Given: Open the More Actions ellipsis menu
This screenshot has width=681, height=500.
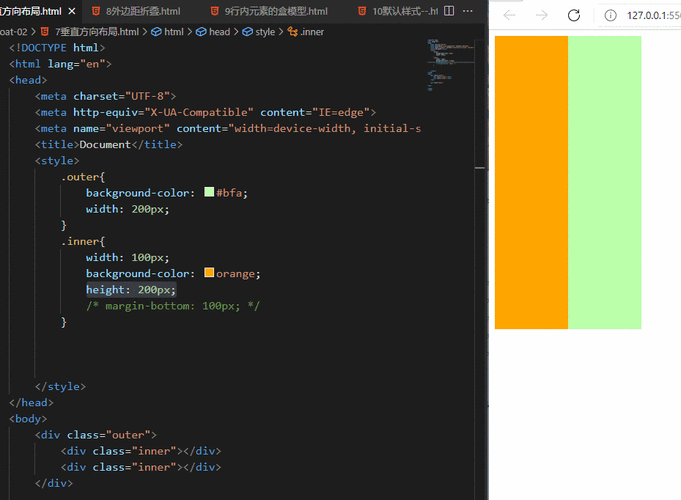Looking at the screenshot, I should pos(468,11).
